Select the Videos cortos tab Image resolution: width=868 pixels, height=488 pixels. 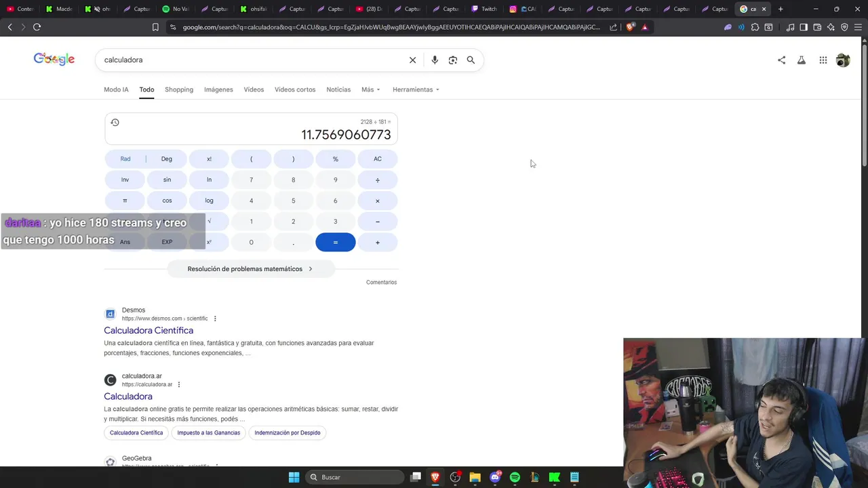coord(295,89)
